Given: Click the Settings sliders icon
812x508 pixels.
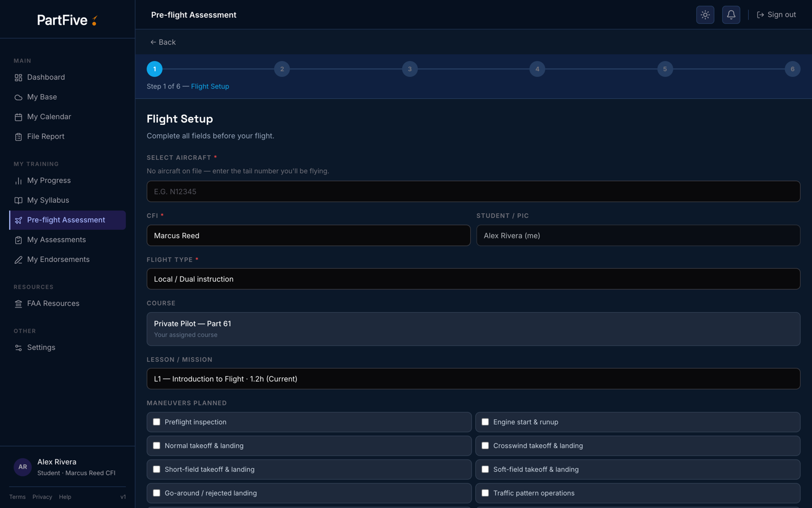Looking at the screenshot, I should coord(19,348).
